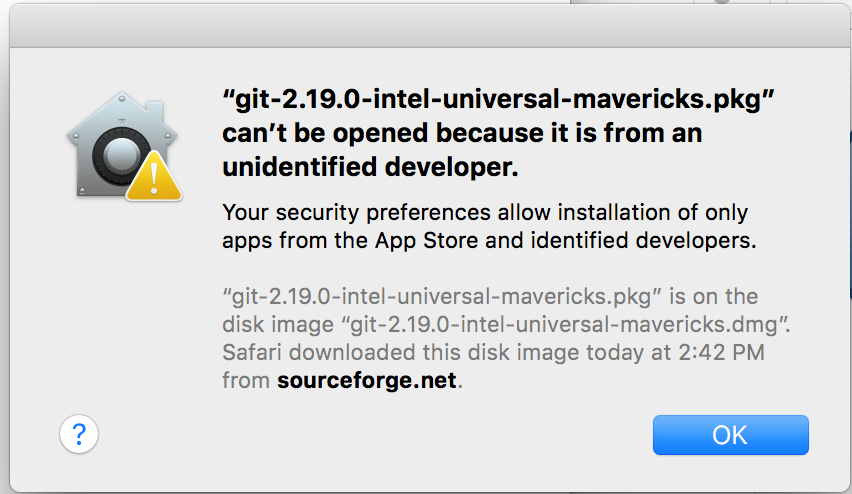Click the bold "unidentified developer." text

pyautogui.click(x=370, y=167)
